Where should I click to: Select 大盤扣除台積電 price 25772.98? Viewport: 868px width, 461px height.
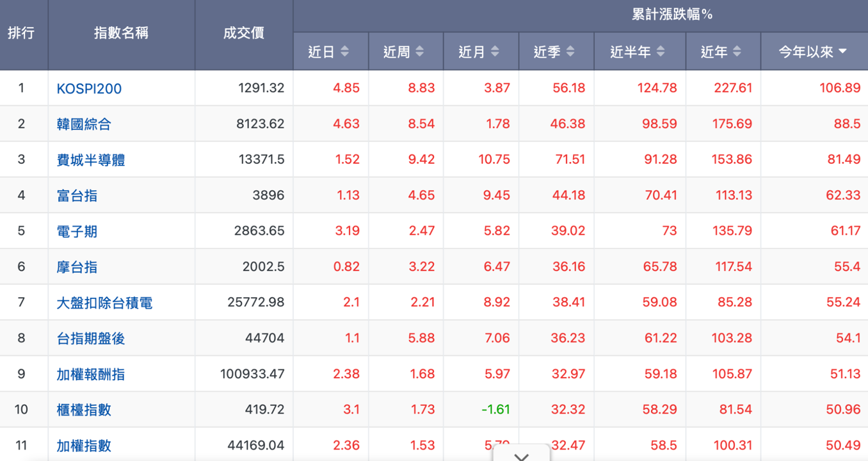(x=256, y=302)
